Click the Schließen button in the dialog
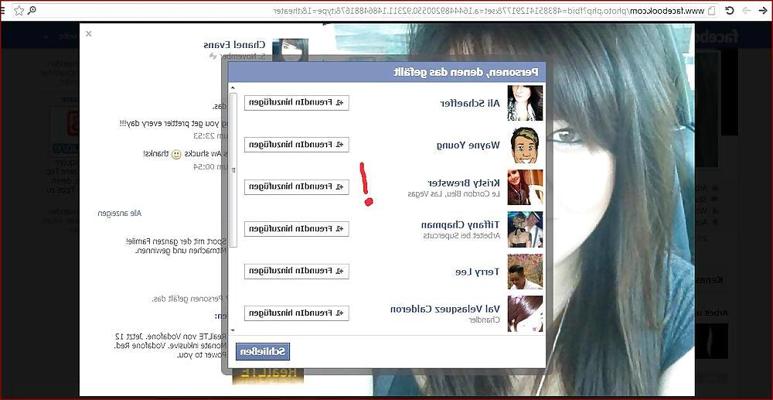This screenshot has width=773, height=400. pyautogui.click(x=263, y=352)
